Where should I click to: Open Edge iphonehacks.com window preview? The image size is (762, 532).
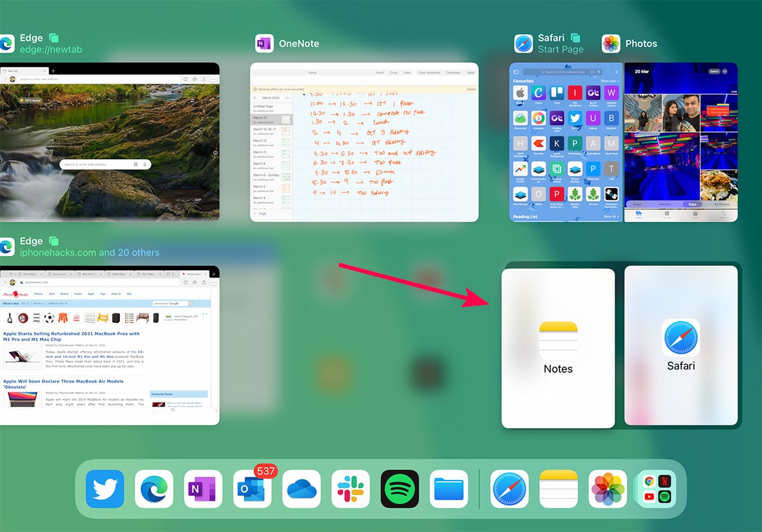tap(109, 345)
